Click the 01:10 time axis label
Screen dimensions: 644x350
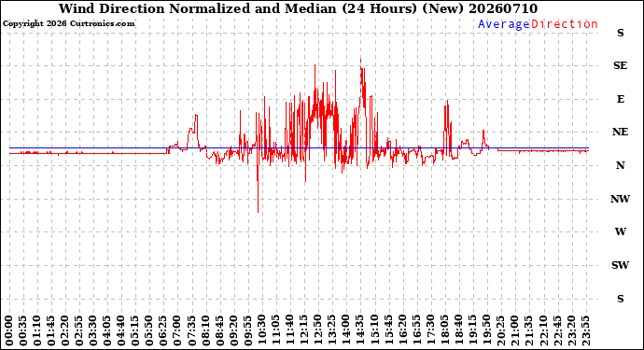pos(37,331)
